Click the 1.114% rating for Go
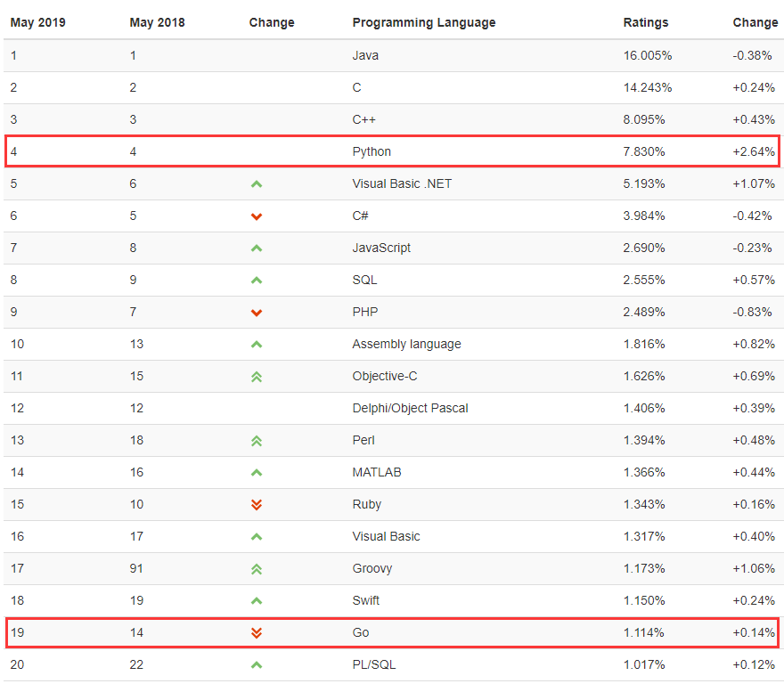This screenshot has height=692, width=784. (644, 632)
